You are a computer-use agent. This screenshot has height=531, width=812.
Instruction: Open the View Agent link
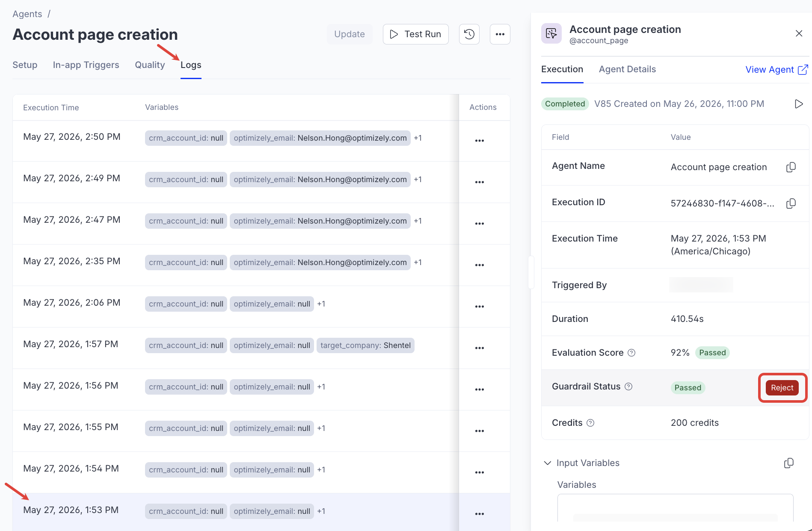[x=776, y=70]
